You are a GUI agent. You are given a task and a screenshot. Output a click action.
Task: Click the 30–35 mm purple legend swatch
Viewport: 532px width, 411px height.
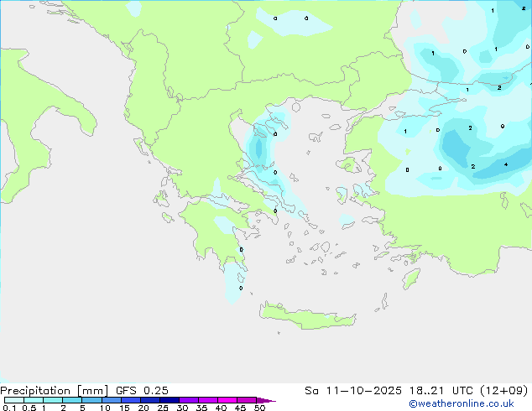click(x=189, y=400)
